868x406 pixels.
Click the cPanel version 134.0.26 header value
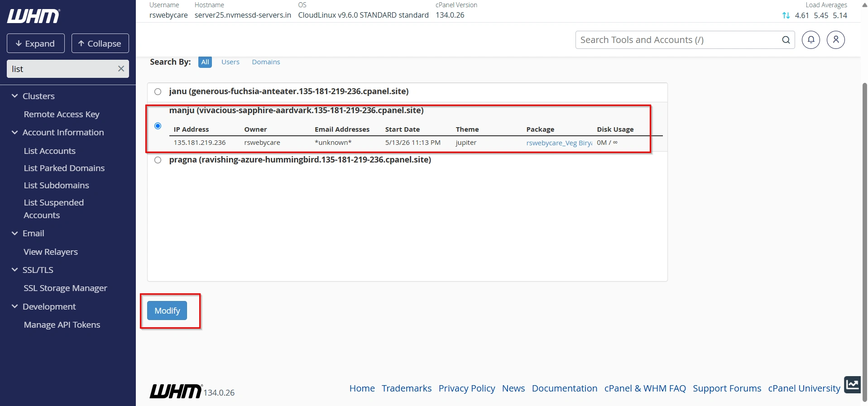[x=450, y=15]
